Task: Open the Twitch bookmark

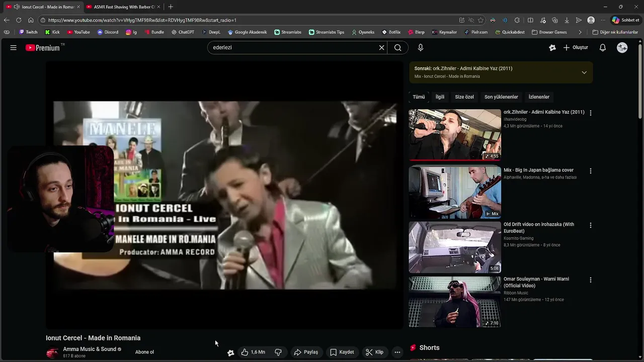Action: click(x=28, y=32)
